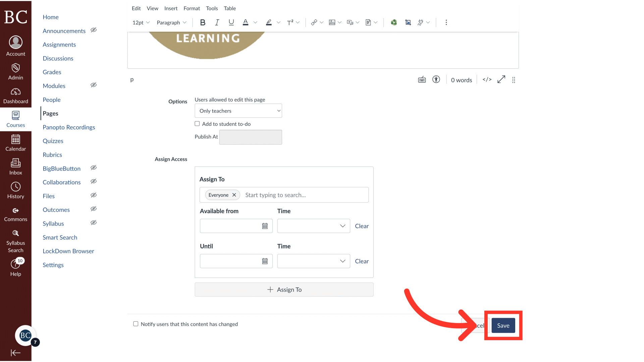The image size is (644, 362).
Task: Open the accessibility checker
Action: click(436, 79)
